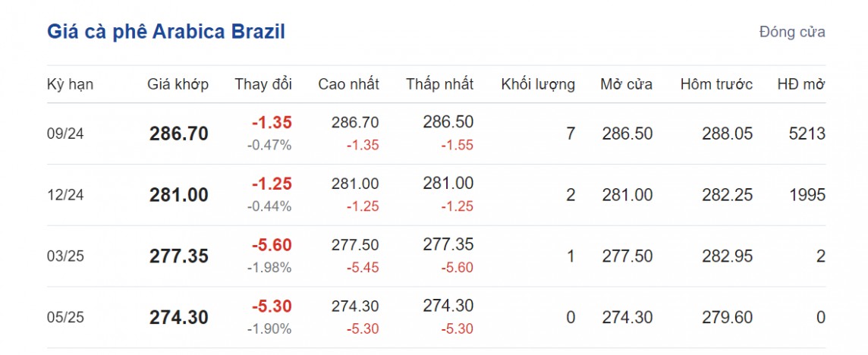Screen dimensions: 868x355
Task: Sort by the 'Kỳ hạn' column header
Action: click(70, 84)
